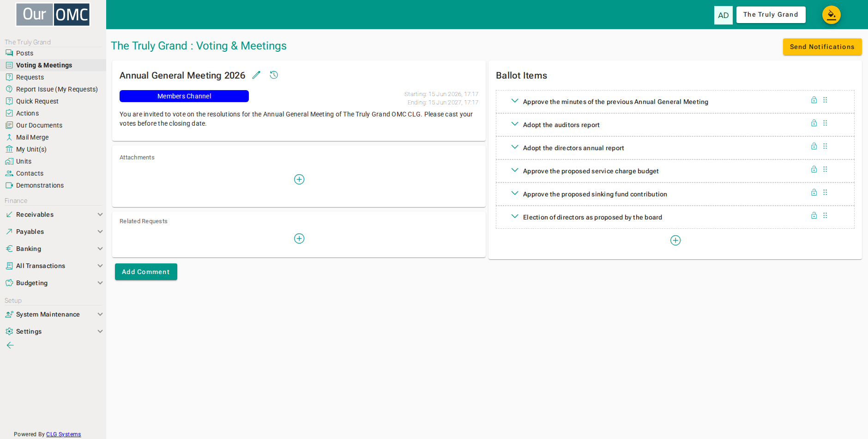Screen dimensions: 868x439
Task: Open Our Documents
Action: [53, 125]
